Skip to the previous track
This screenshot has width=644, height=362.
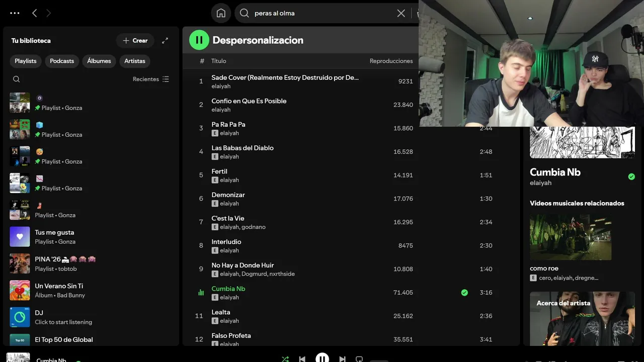pos(302,359)
